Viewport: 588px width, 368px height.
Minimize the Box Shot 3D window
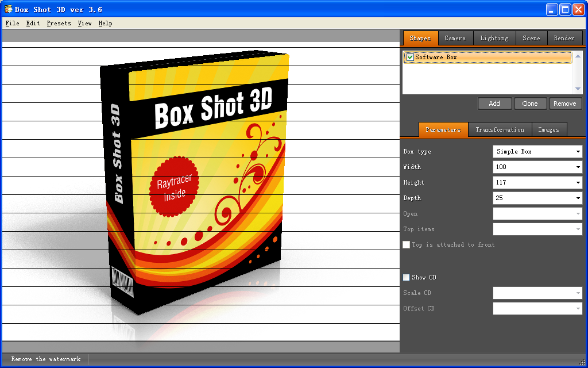(552, 9)
